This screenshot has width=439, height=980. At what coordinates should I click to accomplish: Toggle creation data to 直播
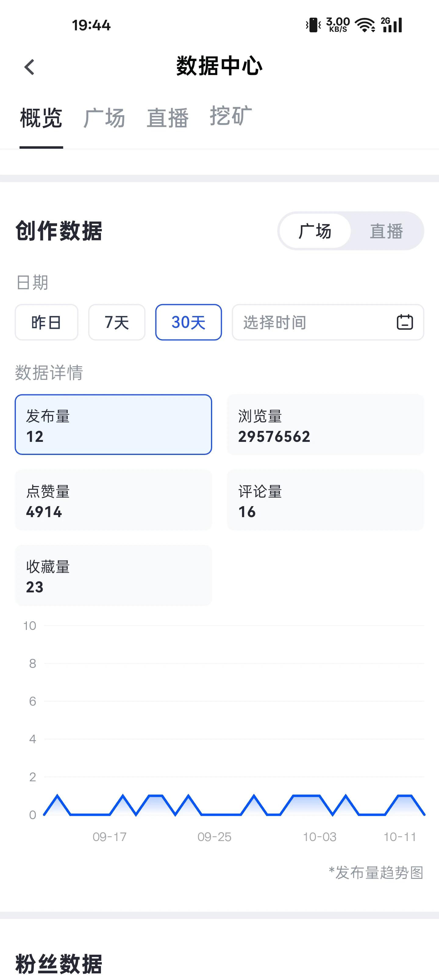point(386,231)
